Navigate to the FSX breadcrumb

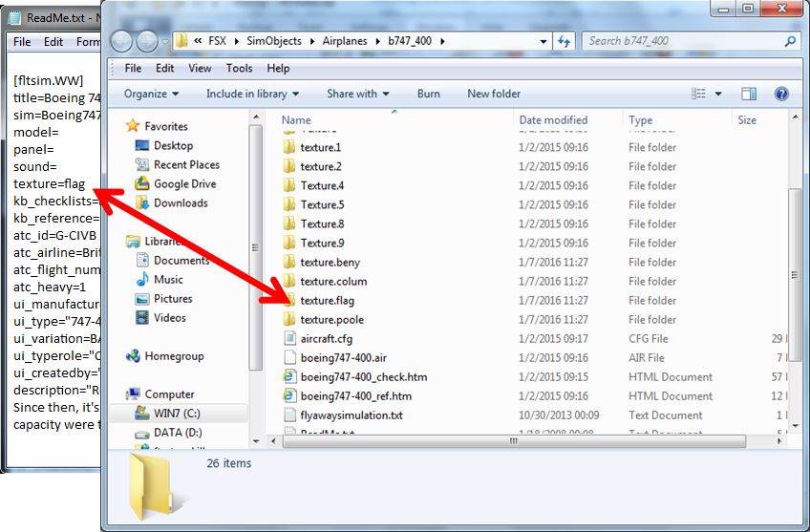tap(217, 41)
